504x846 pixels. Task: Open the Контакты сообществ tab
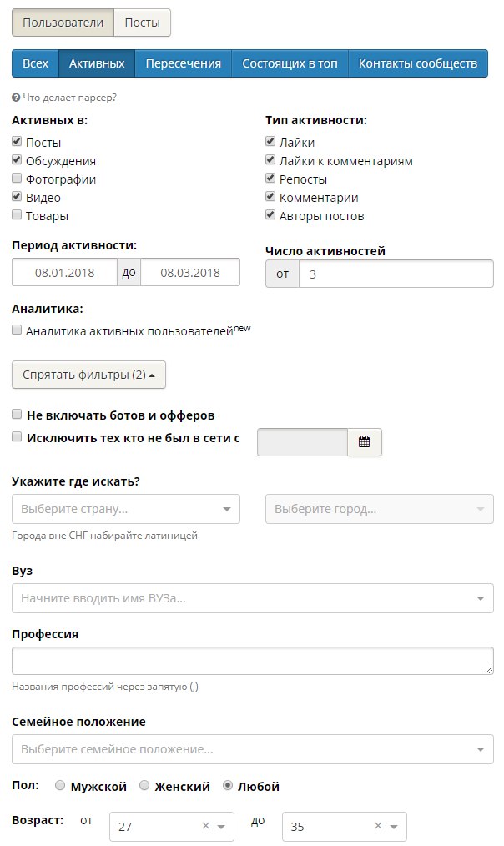(x=418, y=63)
